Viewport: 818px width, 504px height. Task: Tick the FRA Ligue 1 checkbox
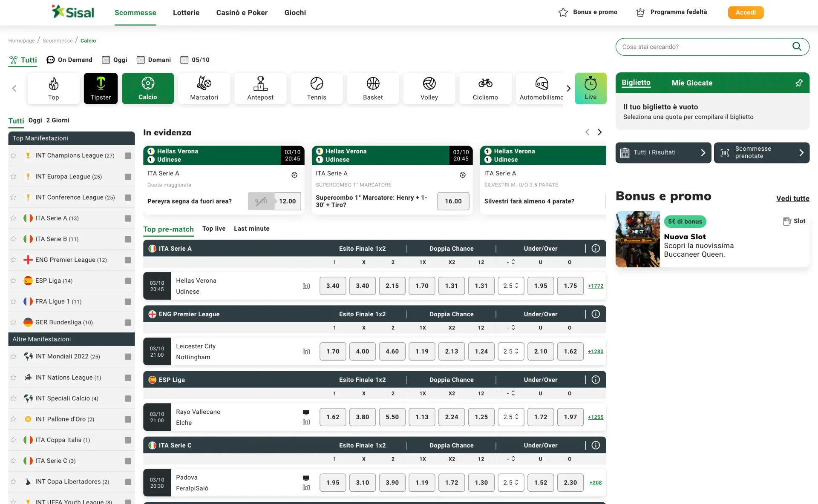(x=128, y=302)
